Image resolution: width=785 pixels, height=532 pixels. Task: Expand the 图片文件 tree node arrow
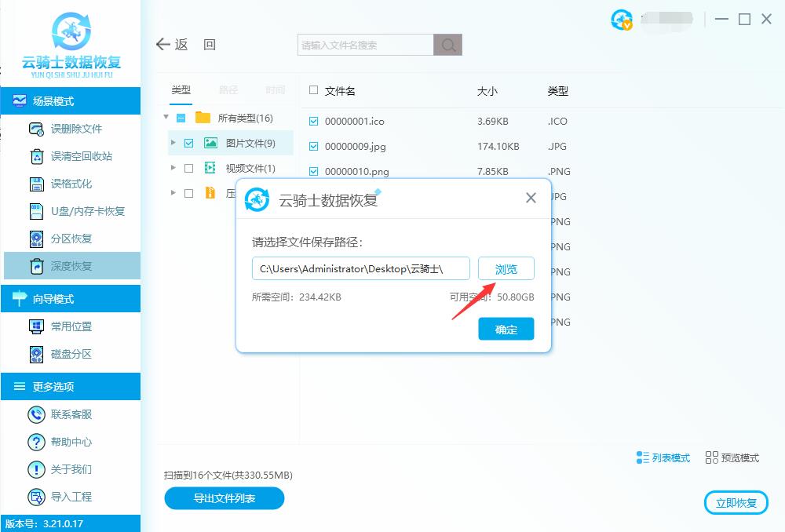pos(173,143)
